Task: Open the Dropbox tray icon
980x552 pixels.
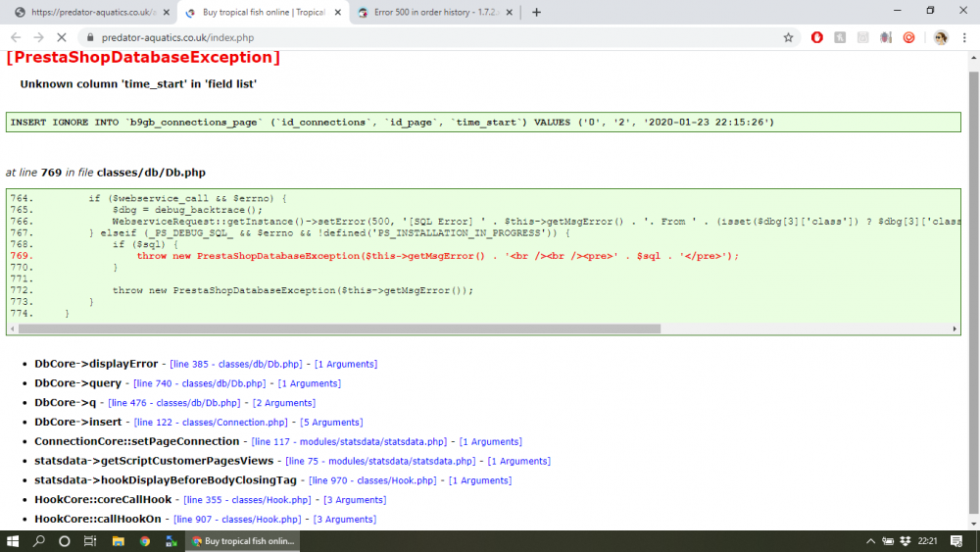Action: click(905, 541)
